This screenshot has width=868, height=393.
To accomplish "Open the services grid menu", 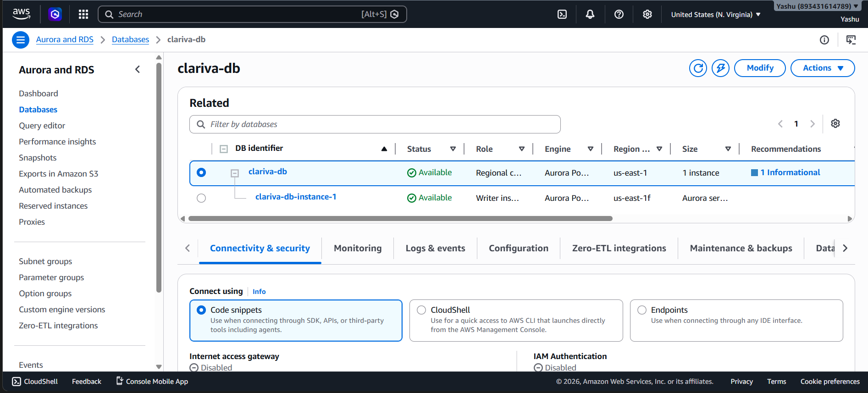I will [x=83, y=14].
